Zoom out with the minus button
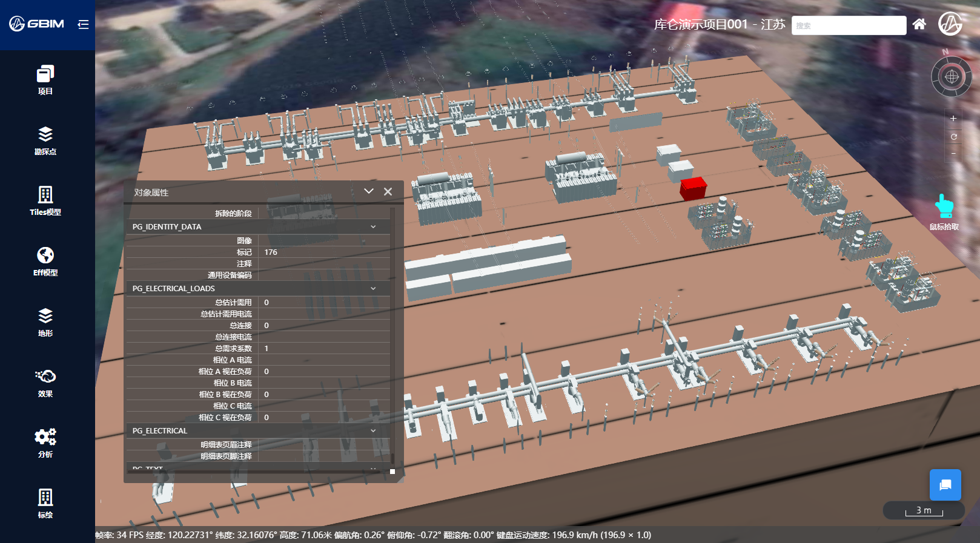The width and height of the screenshot is (980, 543). 953,154
